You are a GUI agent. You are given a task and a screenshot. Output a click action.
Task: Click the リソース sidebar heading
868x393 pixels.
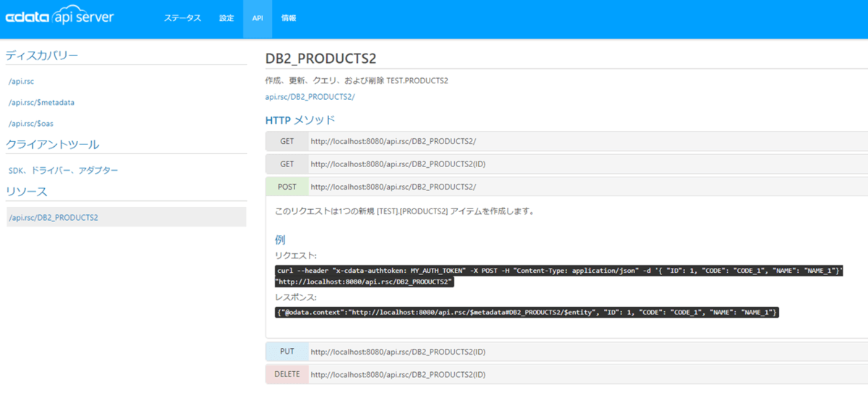tap(27, 191)
